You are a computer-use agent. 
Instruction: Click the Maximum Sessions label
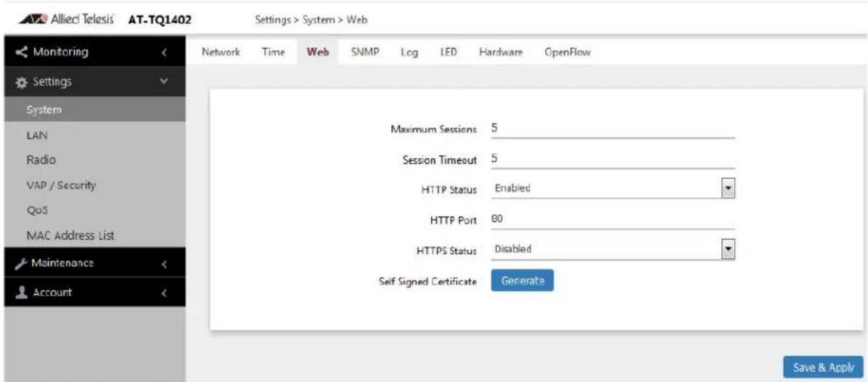pos(433,129)
